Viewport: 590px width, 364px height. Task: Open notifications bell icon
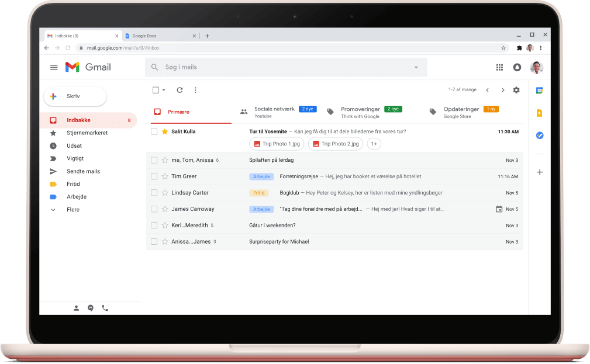[x=517, y=67]
